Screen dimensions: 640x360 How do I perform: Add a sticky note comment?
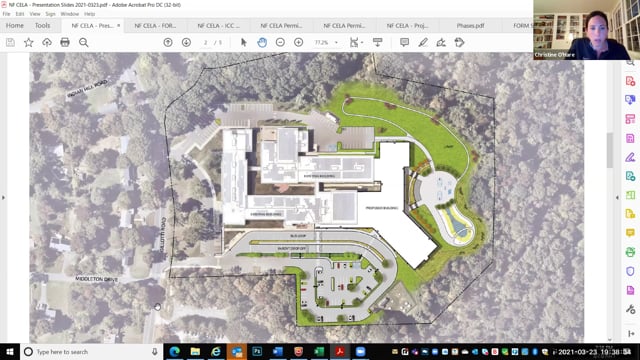(404, 42)
